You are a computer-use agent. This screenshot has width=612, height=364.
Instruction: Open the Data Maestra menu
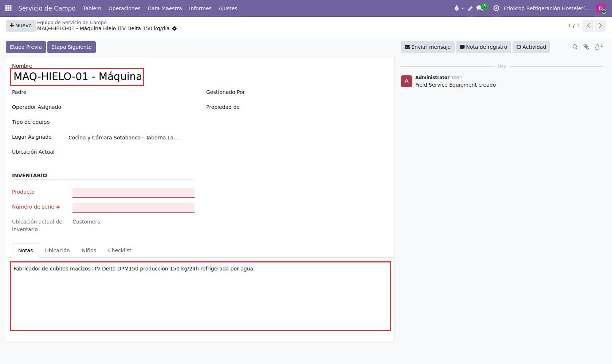point(165,8)
